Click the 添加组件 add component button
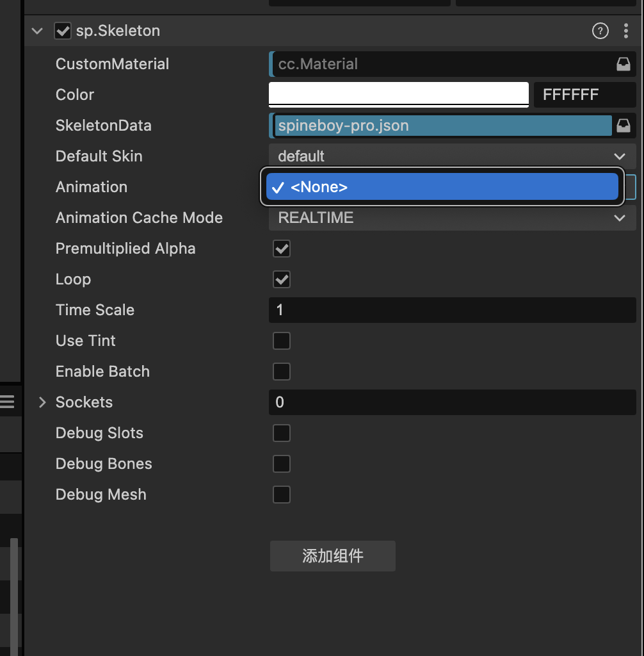The image size is (644, 656). (332, 555)
